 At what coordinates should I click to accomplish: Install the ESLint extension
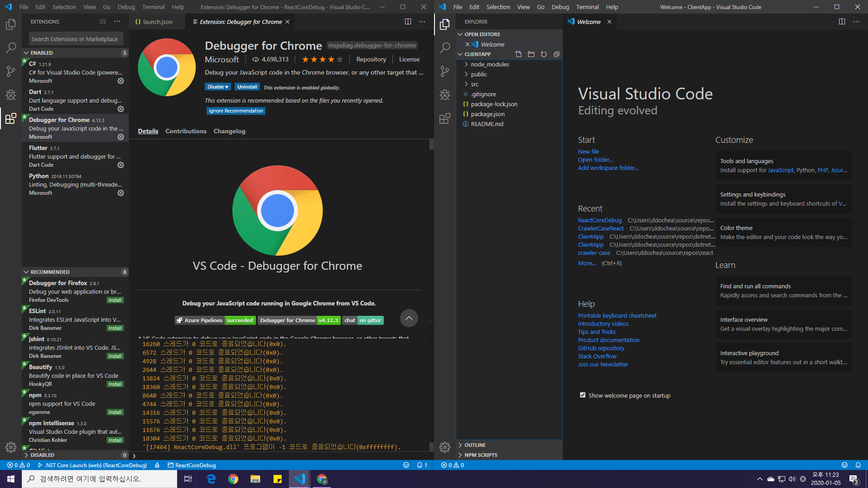(115, 328)
